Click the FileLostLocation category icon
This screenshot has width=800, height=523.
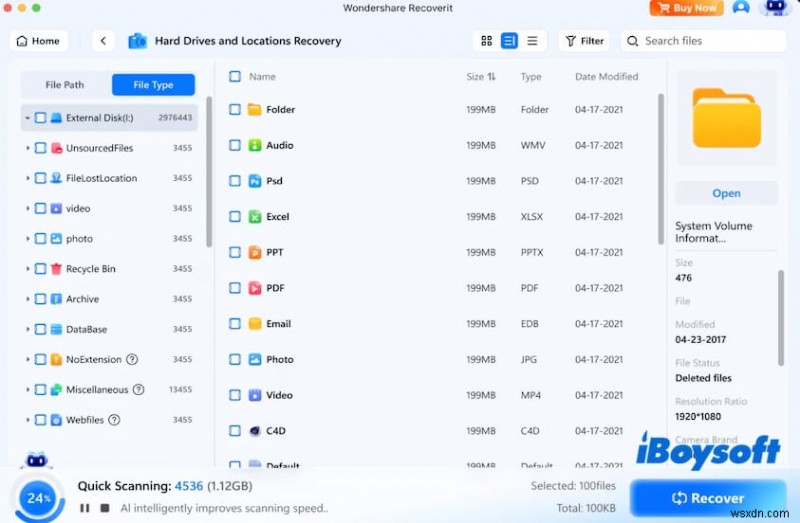[x=56, y=178]
